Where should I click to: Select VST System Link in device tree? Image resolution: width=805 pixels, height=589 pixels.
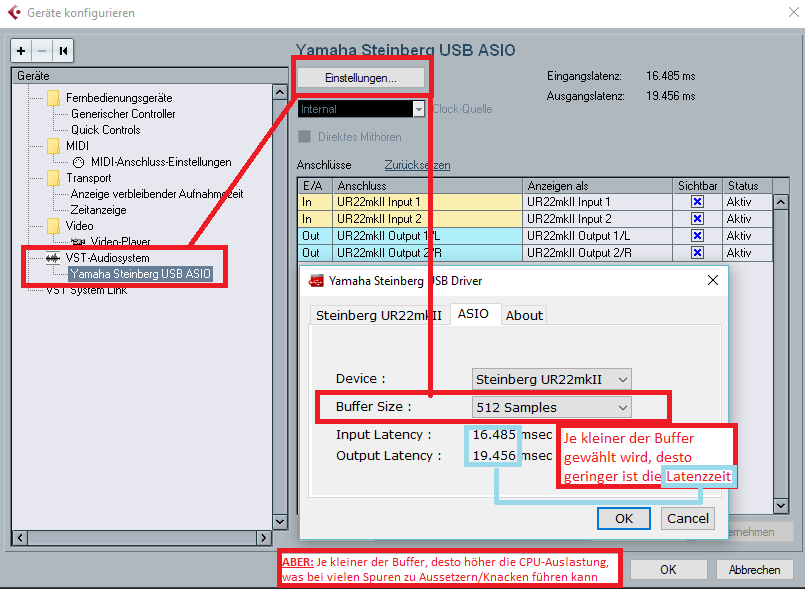point(86,290)
